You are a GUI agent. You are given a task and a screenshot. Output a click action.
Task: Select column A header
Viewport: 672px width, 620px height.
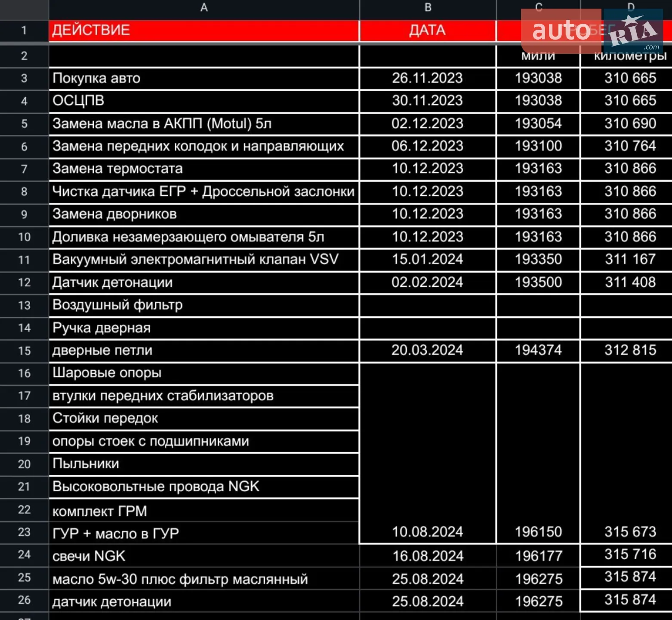pyautogui.click(x=204, y=7)
